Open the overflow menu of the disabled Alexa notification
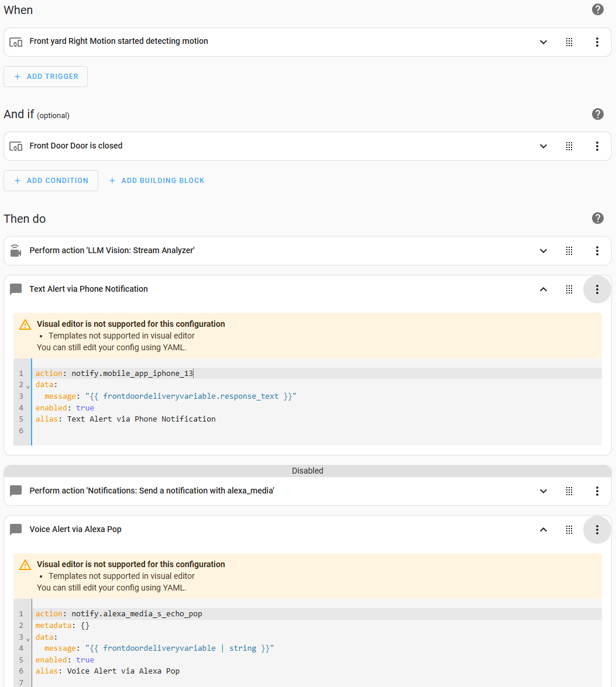Viewport: 616px width, 687px height. pos(597,491)
